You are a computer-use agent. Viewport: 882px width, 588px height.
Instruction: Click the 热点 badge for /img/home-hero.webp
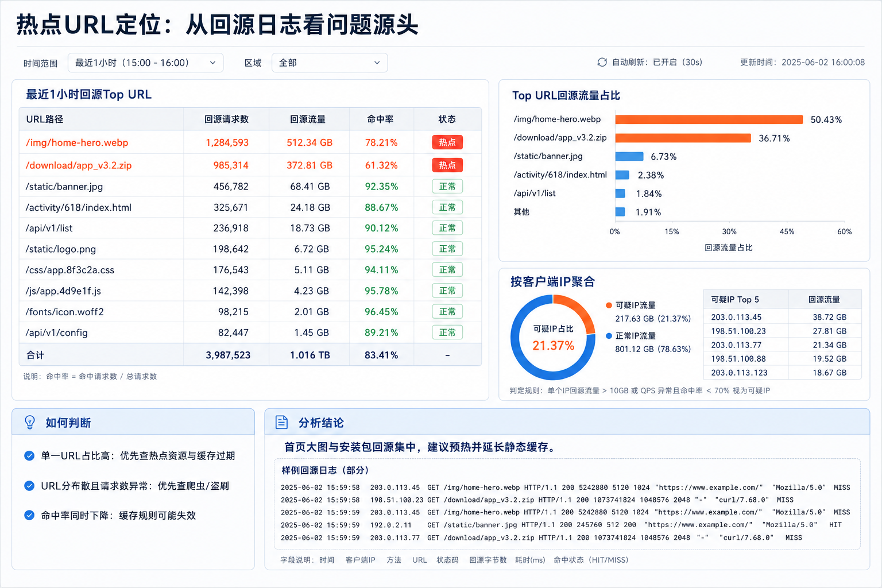[447, 142]
